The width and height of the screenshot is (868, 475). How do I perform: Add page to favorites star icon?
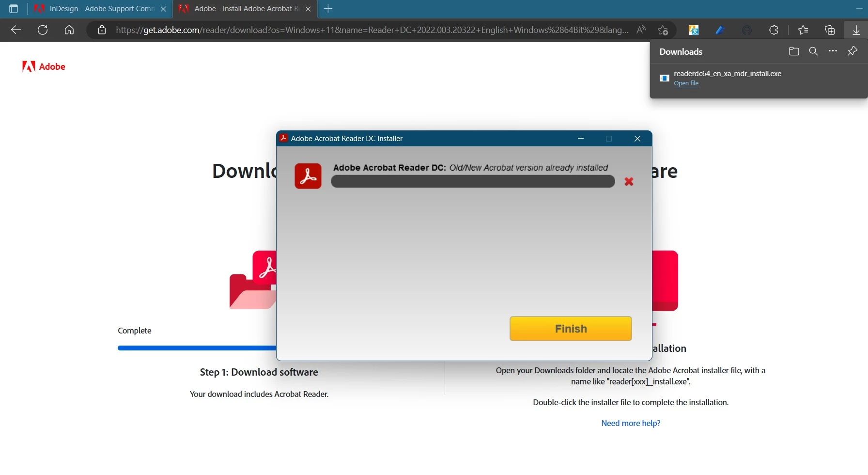(663, 30)
